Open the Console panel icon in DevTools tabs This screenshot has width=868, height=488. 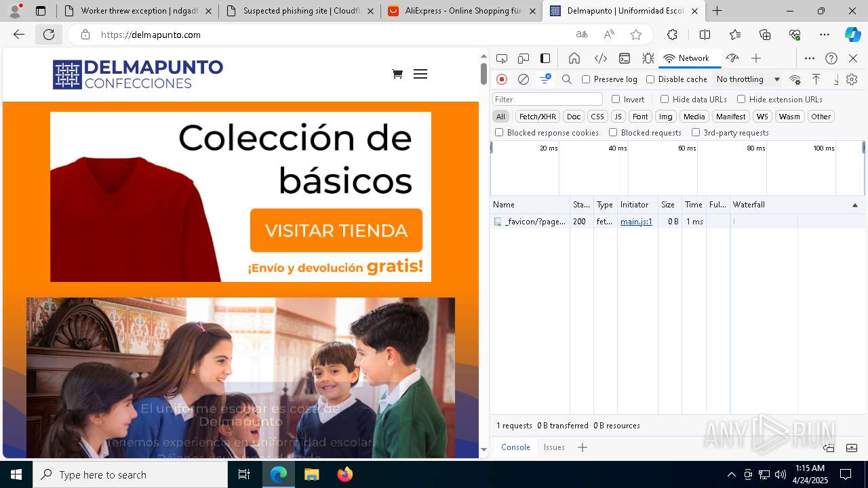(625, 58)
